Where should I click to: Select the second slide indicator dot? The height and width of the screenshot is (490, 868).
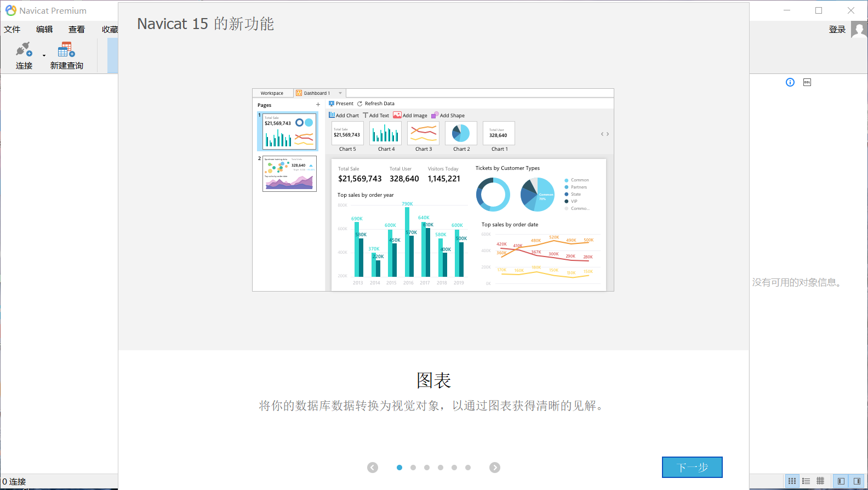coord(413,468)
